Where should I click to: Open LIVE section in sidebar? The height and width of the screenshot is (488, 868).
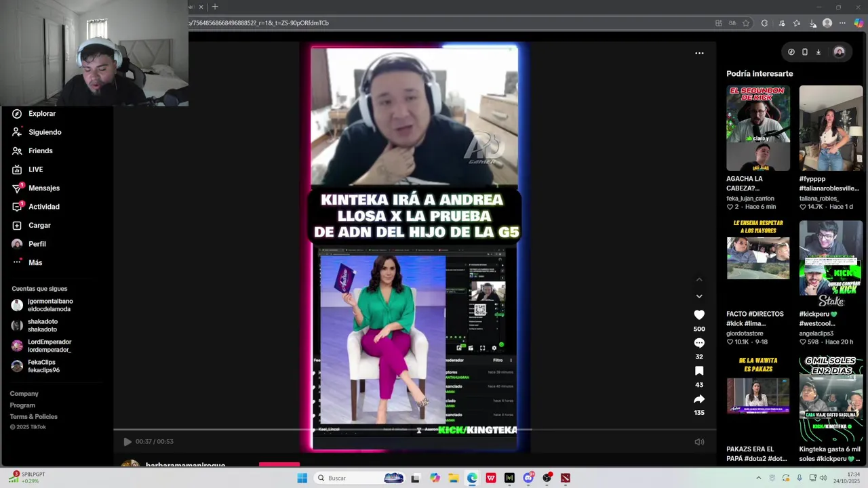(28, 169)
